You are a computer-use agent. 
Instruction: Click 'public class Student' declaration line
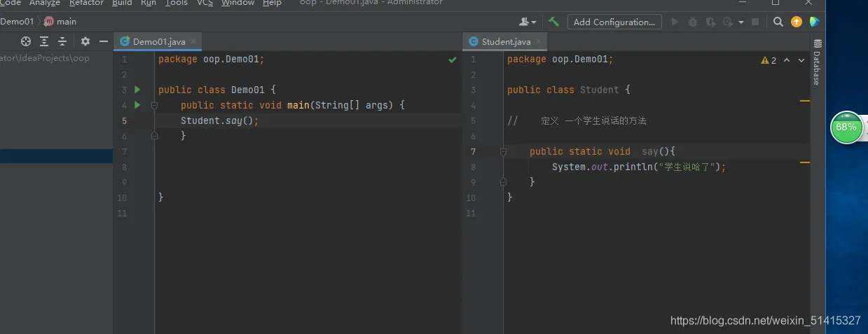coord(569,90)
